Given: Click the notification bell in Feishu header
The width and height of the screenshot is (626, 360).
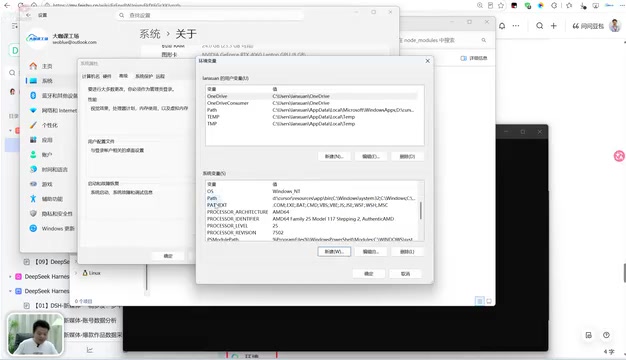Looking at the screenshot, I should (502, 26).
